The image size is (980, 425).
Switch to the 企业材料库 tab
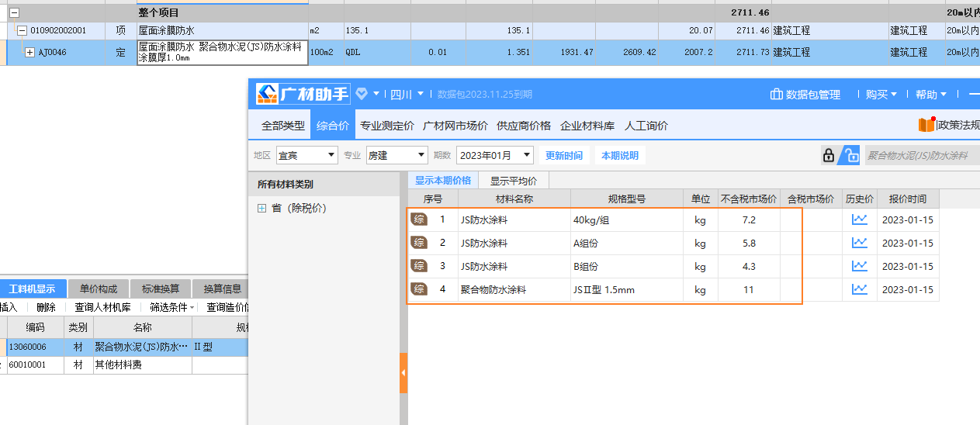[x=587, y=126]
